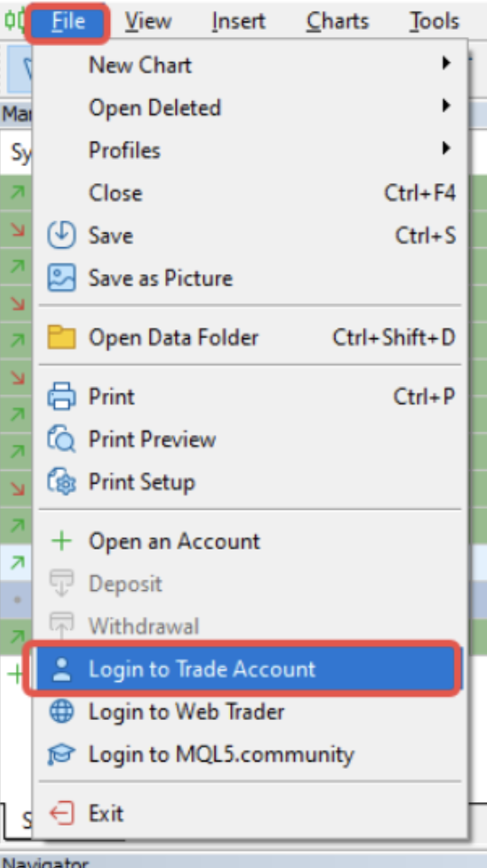The width and height of the screenshot is (487, 868).
Task: Open the View menu
Action: pyautogui.click(x=148, y=22)
